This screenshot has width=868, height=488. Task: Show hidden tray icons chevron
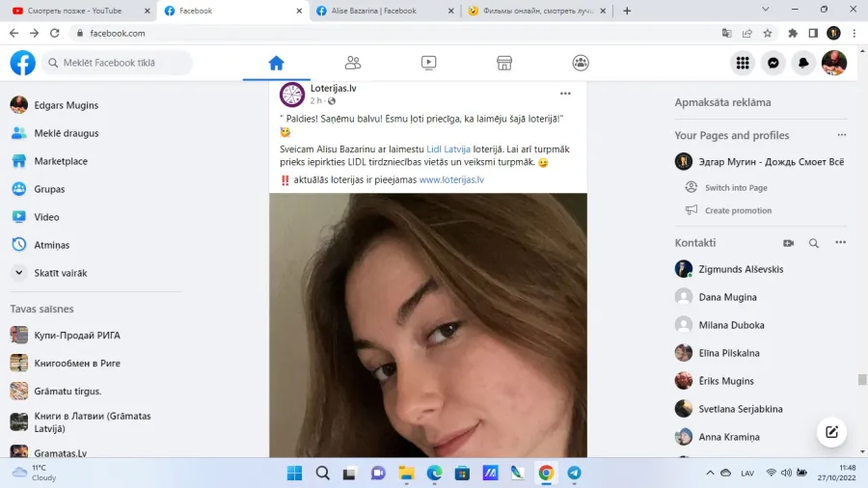click(x=710, y=474)
